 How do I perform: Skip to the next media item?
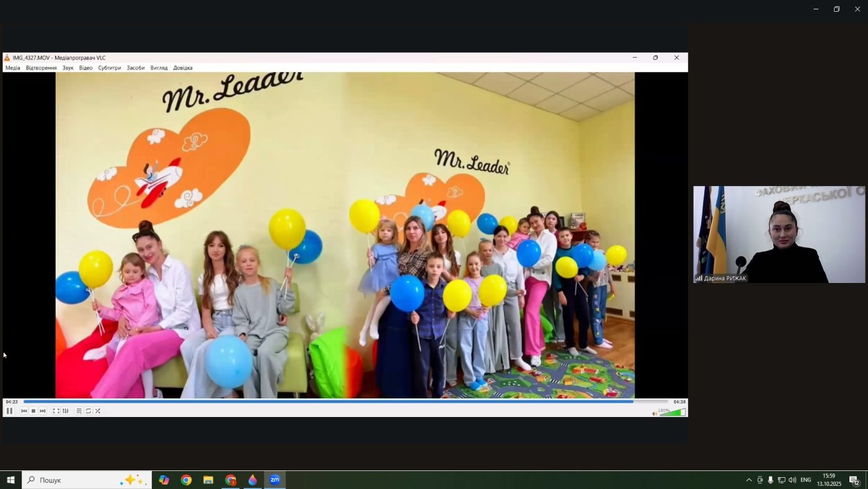click(x=43, y=411)
